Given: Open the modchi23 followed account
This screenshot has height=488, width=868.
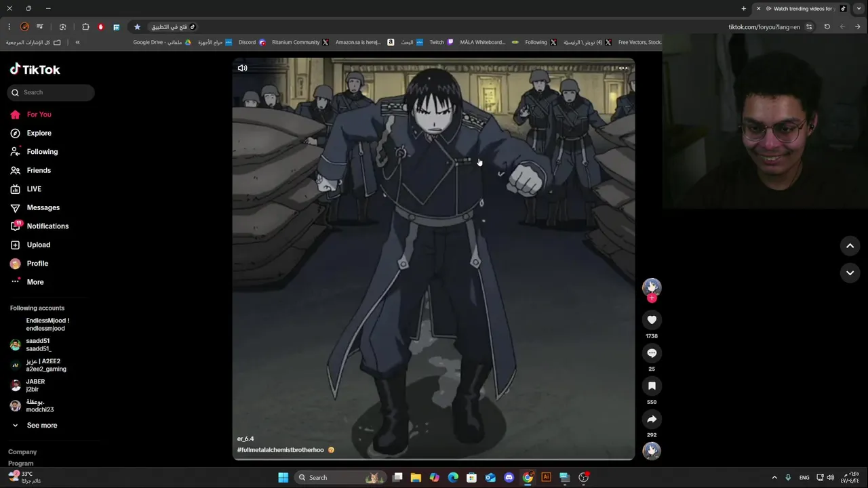Looking at the screenshot, I should click(32, 406).
